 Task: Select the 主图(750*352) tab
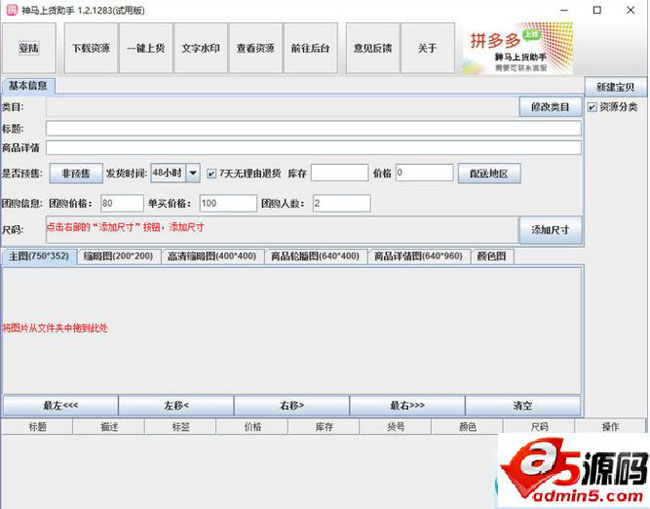click(39, 256)
